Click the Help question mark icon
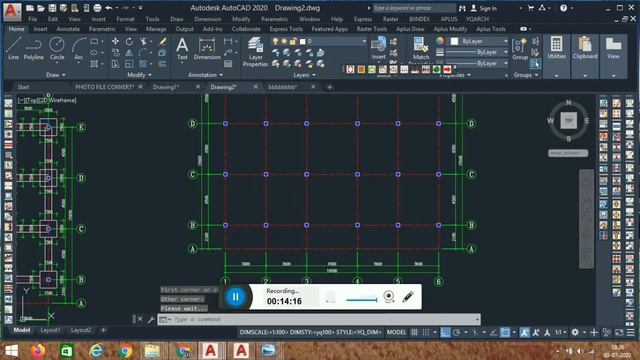Screen dimensions: 640x360 point(563,8)
